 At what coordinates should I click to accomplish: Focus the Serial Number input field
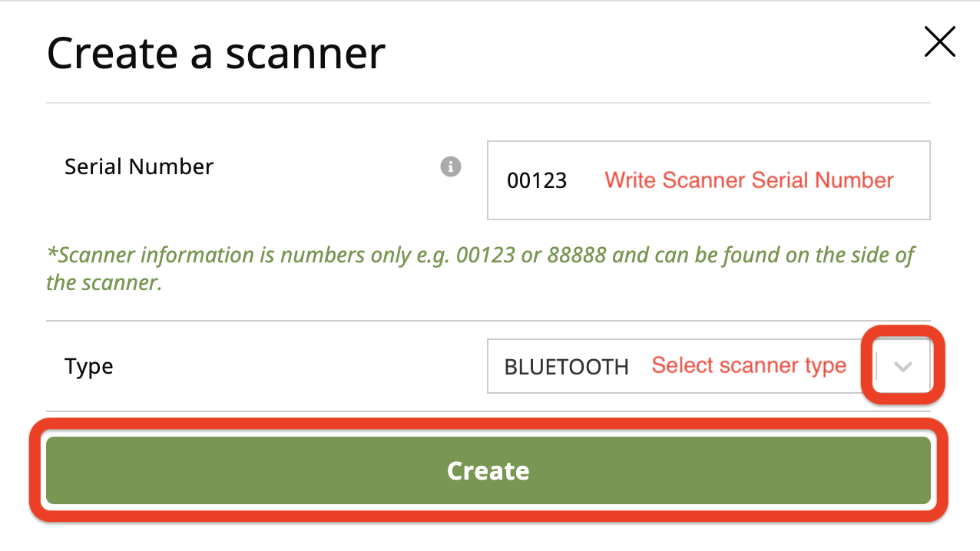pos(708,180)
